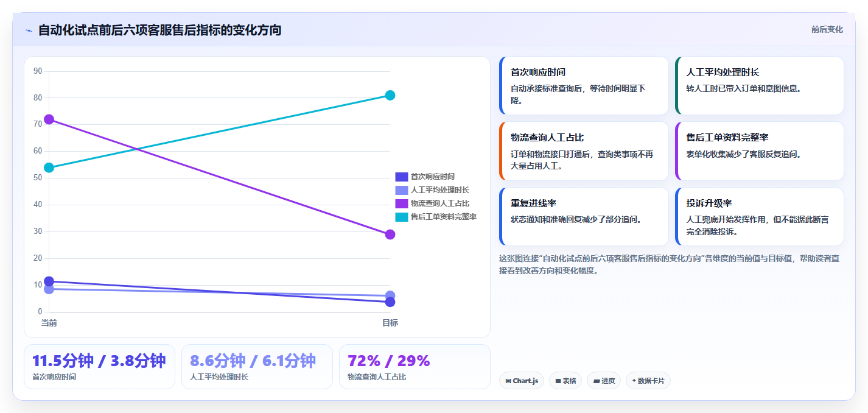Click the y-axis value 90
The height and width of the screenshot is (413, 868).
click(38, 71)
